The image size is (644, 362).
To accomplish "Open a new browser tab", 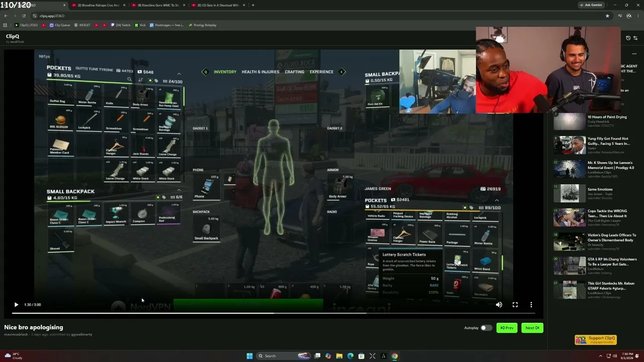I will point(253,5).
